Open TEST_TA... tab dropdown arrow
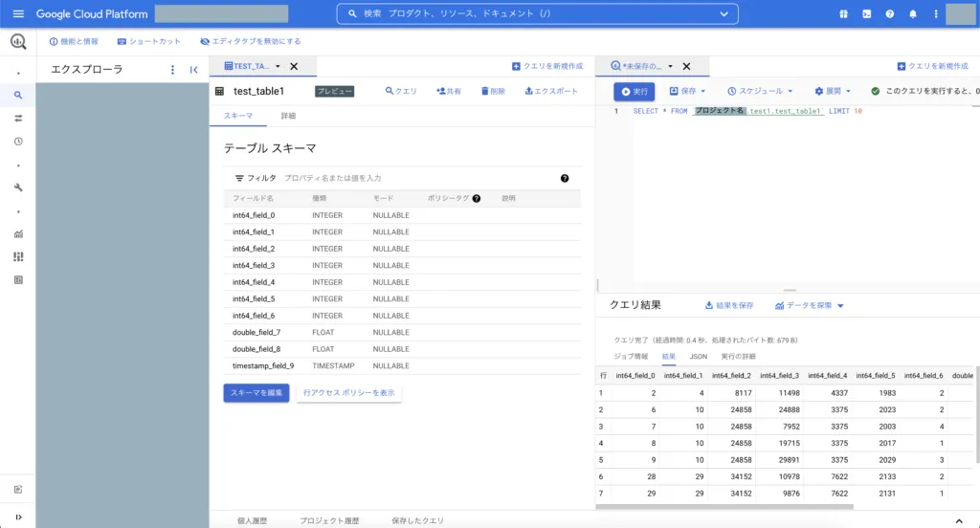The image size is (980, 528). 278,66
